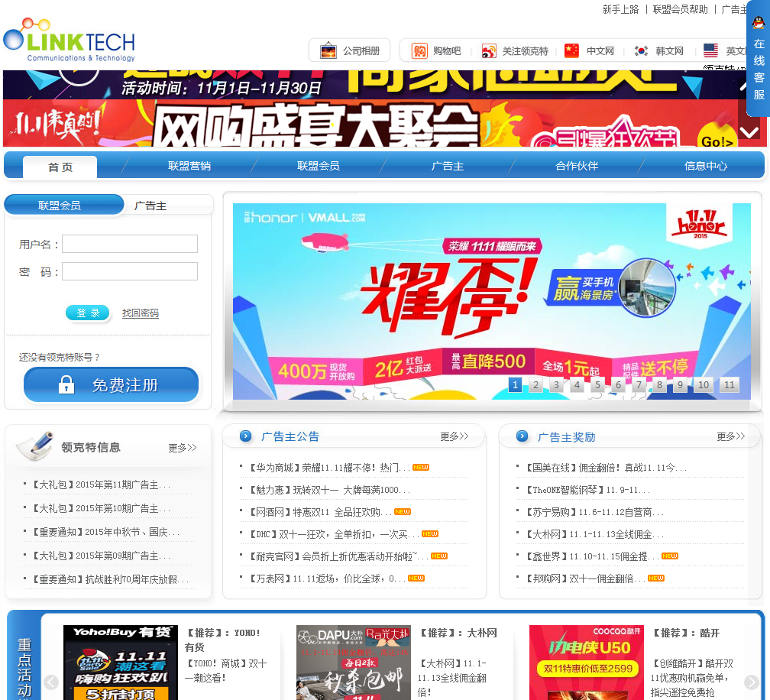
Task: Open the 公司相册 photo album icon
Action: coord(328,50)
